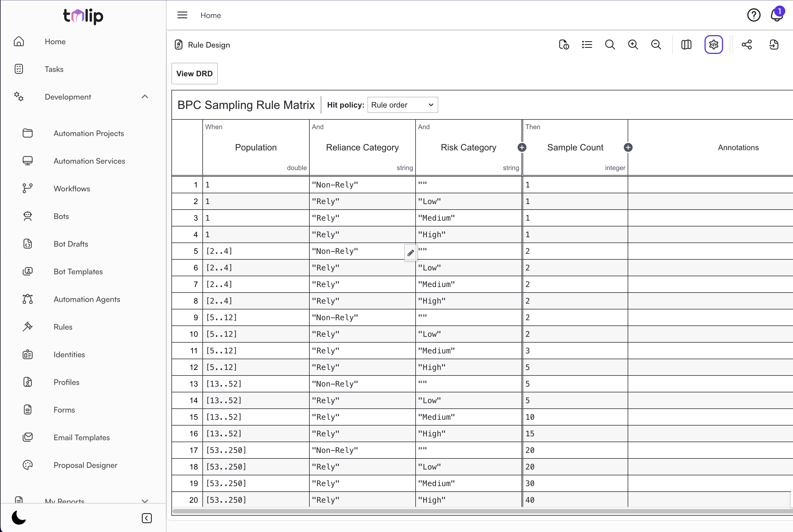Open Bot Templates in sidebar
The height and width of the screenshot is (532, 793).
pos(78,272)
